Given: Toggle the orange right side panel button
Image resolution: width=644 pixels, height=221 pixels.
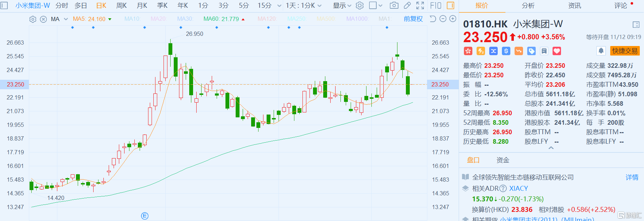Looking at the screenshot, I should [450, 5].
